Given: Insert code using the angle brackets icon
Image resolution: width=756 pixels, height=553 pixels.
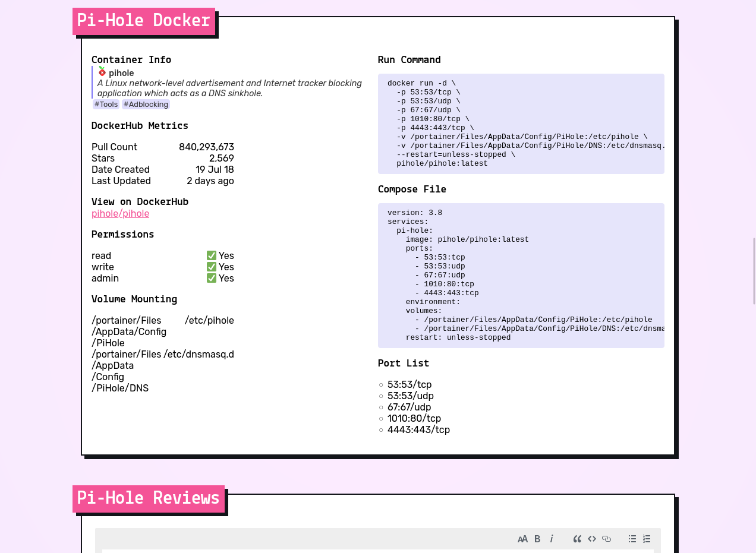Looking at the screenshot, I should pyautogui.click(x=592, y=539).
